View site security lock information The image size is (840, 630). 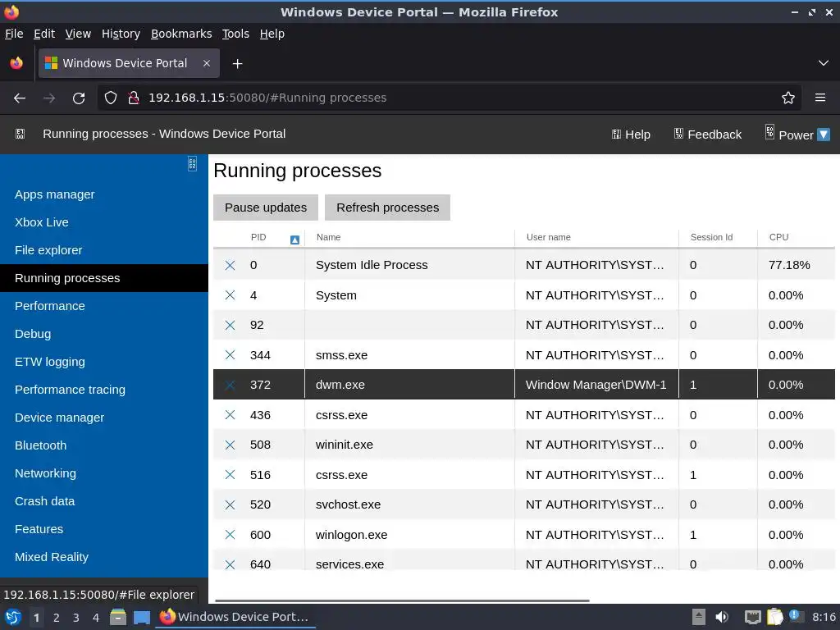[x=134, y=98]
